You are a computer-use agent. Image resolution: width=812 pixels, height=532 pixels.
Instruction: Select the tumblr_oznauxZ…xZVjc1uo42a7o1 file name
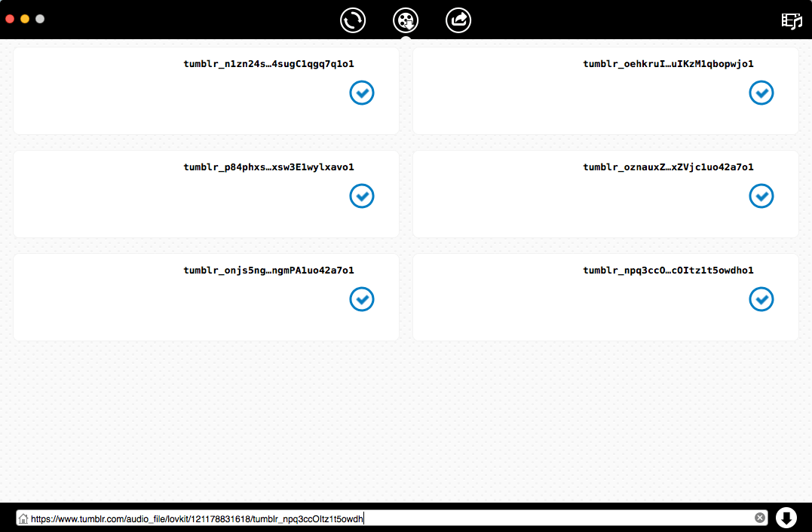668,167
